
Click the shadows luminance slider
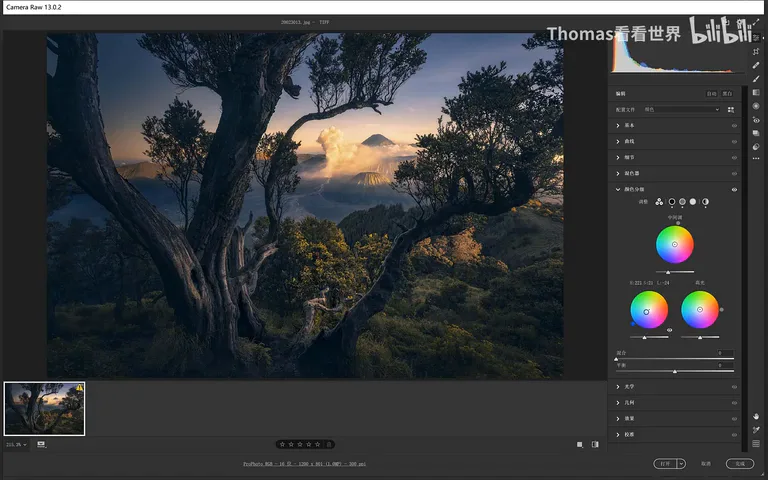tap(649, 337)
